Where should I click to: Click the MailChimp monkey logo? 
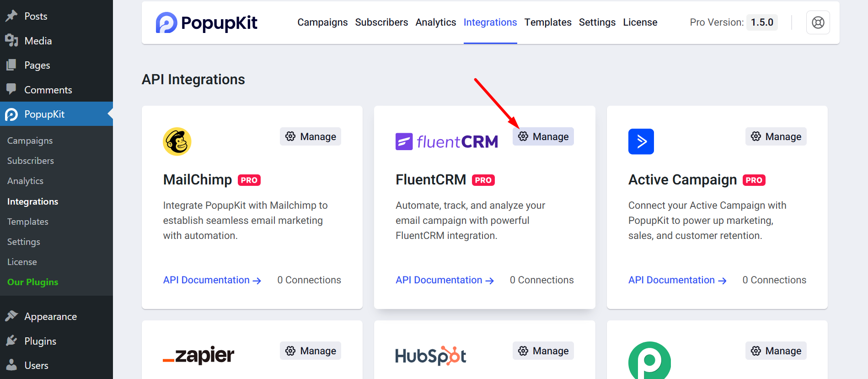177,141
